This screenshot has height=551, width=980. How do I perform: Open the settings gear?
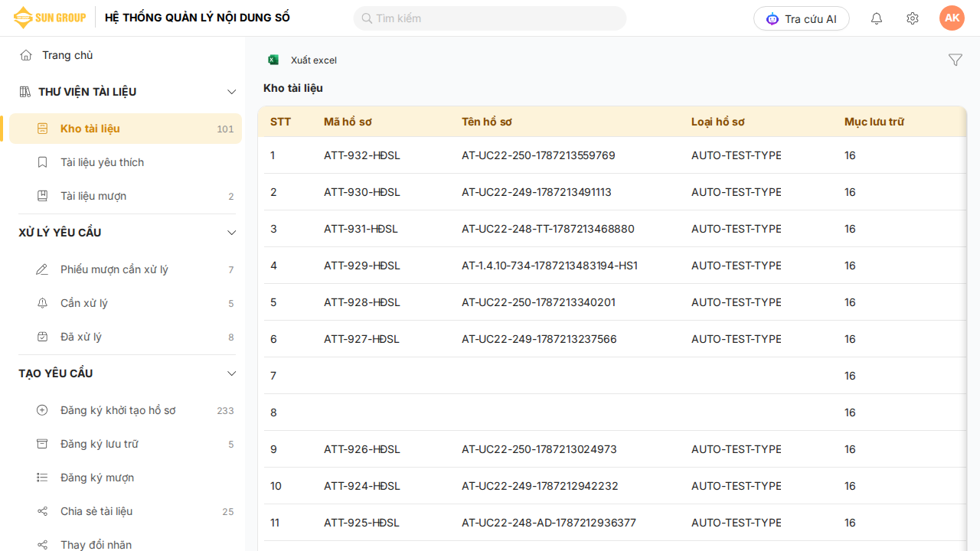point(913,18)
